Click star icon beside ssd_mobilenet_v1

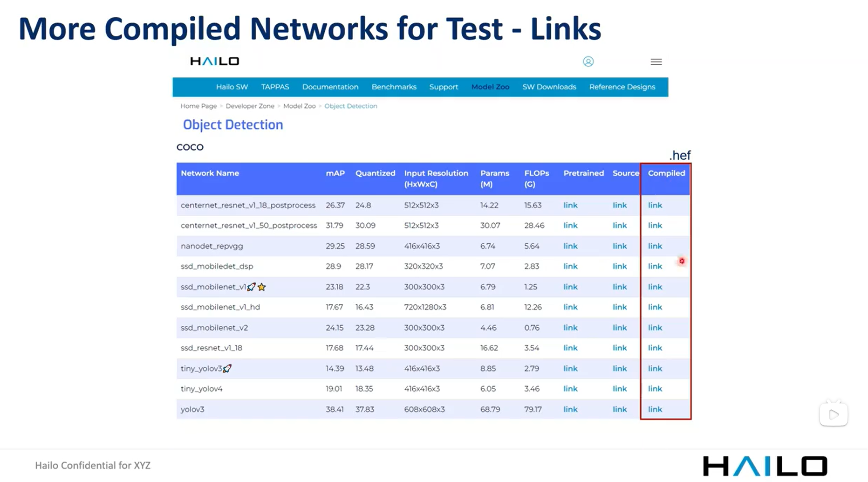[x=262, y=287]
